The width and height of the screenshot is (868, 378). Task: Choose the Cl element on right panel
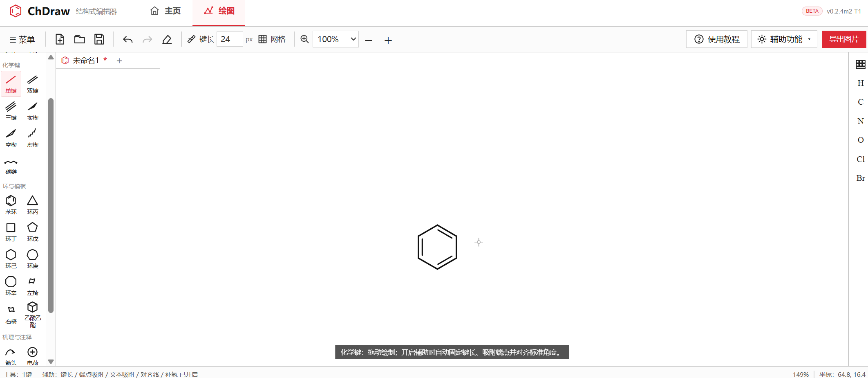click(861, 159)
